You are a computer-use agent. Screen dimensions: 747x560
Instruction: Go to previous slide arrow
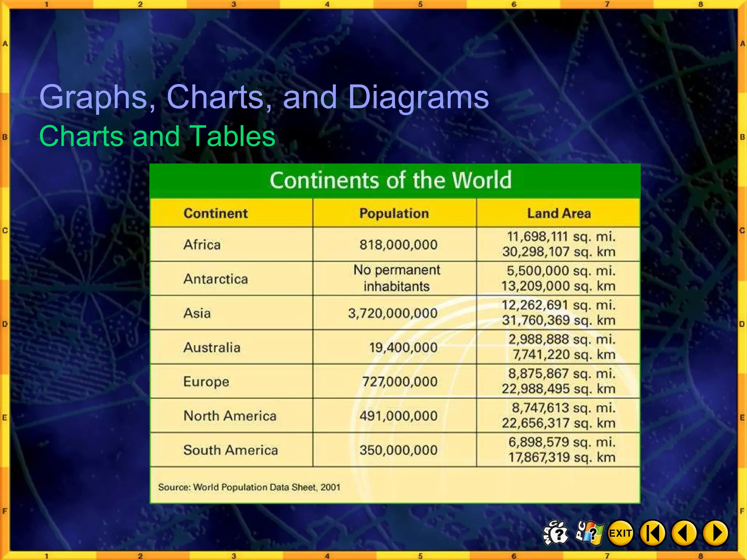coord(684,533)
